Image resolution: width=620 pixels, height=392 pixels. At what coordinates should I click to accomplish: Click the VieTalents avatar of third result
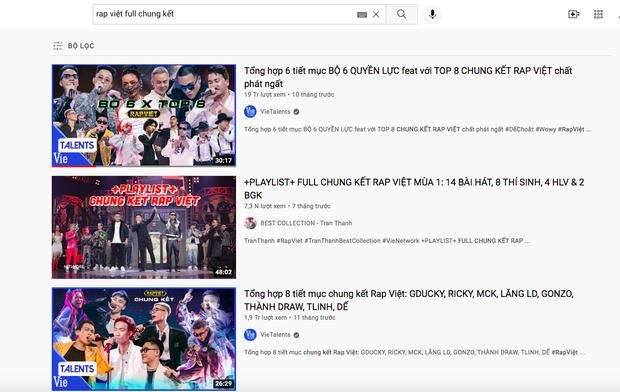click(x=250, y=335)
